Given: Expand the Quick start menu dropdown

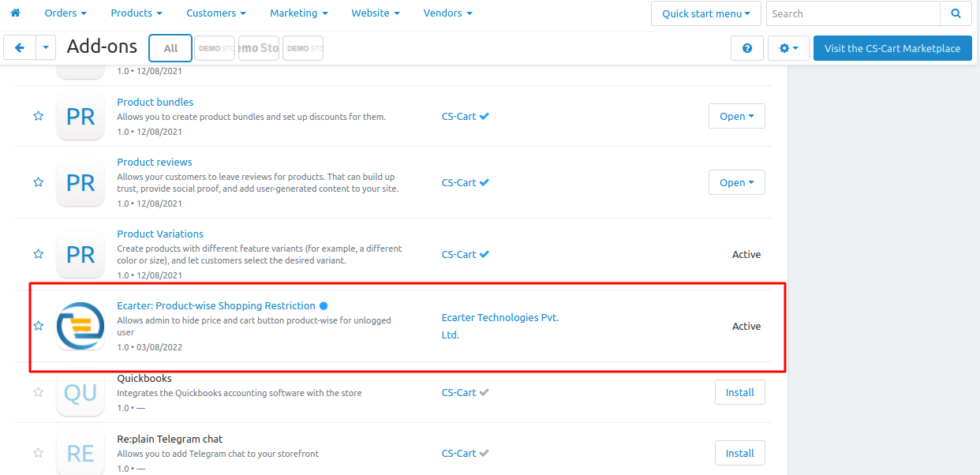Looking at the screenshot, I should [x=706, y=13].
